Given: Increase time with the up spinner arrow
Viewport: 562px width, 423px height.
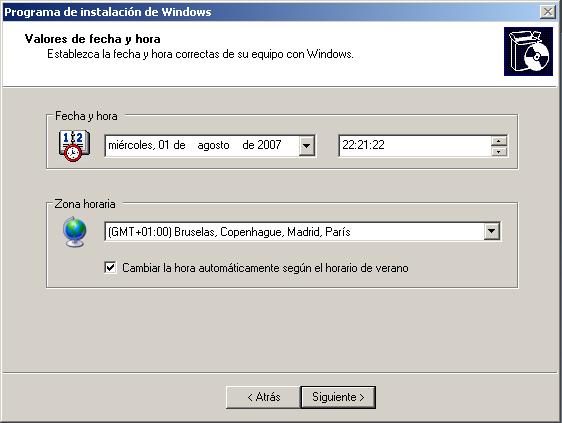Looking at the screenshot, I should [499, 141].
